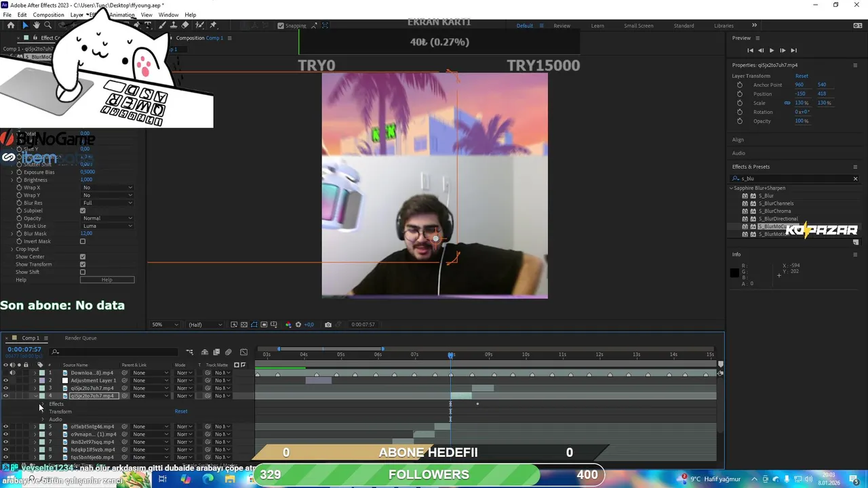Check the Invert Mask checkbox
868x488 pixels.
coord(83,241)
